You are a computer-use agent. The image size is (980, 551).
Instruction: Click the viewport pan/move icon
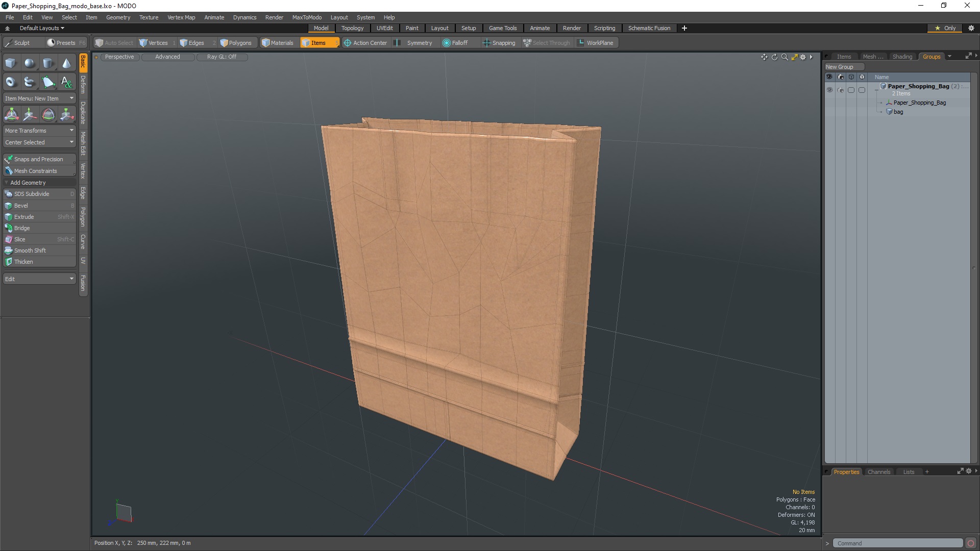[x=764, y=57]
